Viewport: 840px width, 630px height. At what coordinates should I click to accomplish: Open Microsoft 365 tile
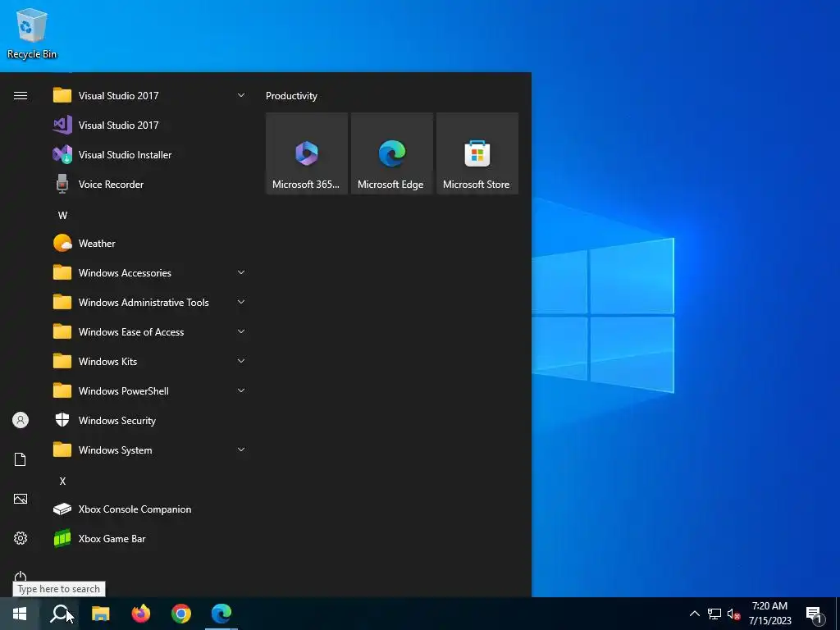coord(307,153)
